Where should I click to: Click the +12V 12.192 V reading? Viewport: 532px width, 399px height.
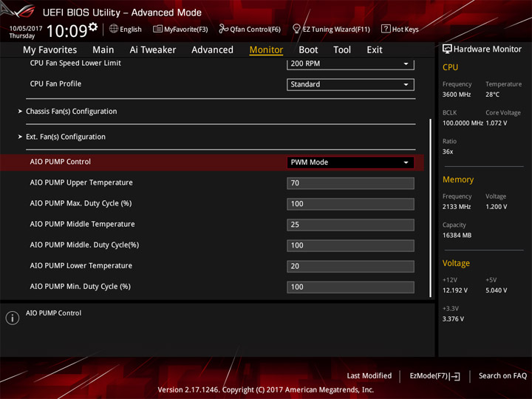click(455, 290)
